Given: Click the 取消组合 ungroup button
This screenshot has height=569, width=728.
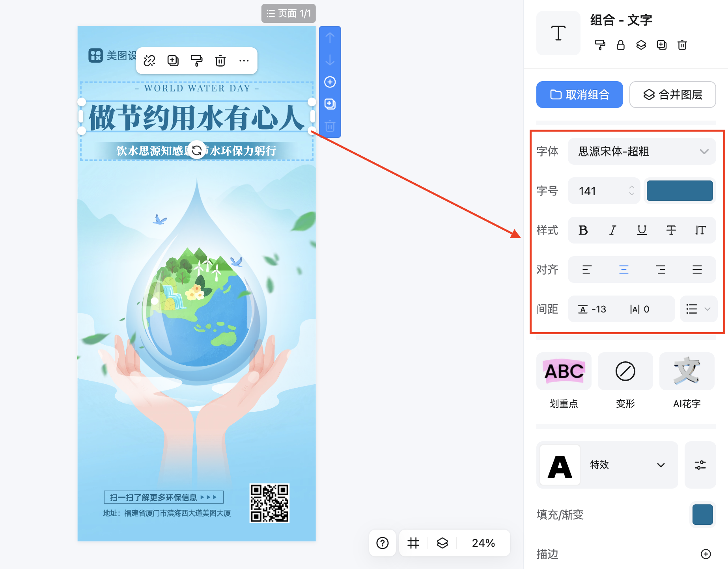Looking at the screenshot, I should (579, 95).
